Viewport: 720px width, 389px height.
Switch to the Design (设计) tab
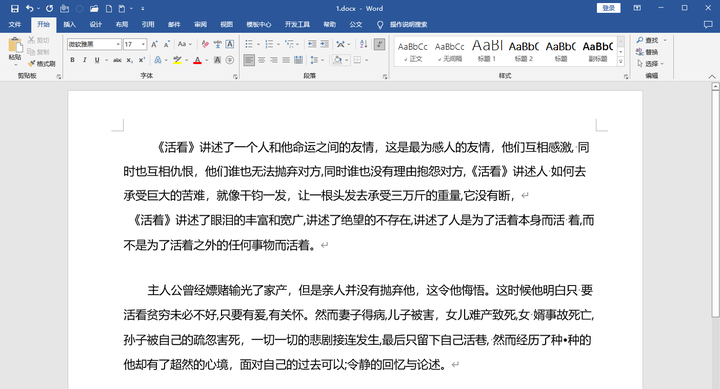(96, 24)
